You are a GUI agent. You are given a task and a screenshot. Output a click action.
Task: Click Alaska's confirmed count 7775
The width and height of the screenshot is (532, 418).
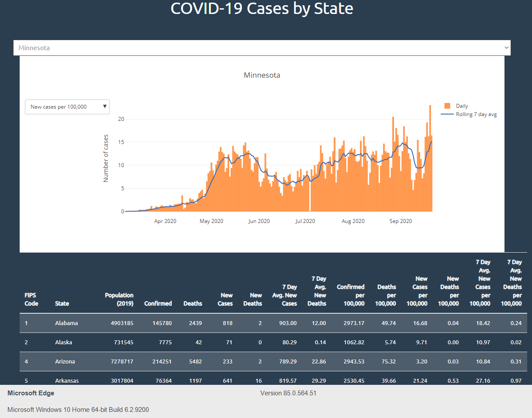click(165, 343)
